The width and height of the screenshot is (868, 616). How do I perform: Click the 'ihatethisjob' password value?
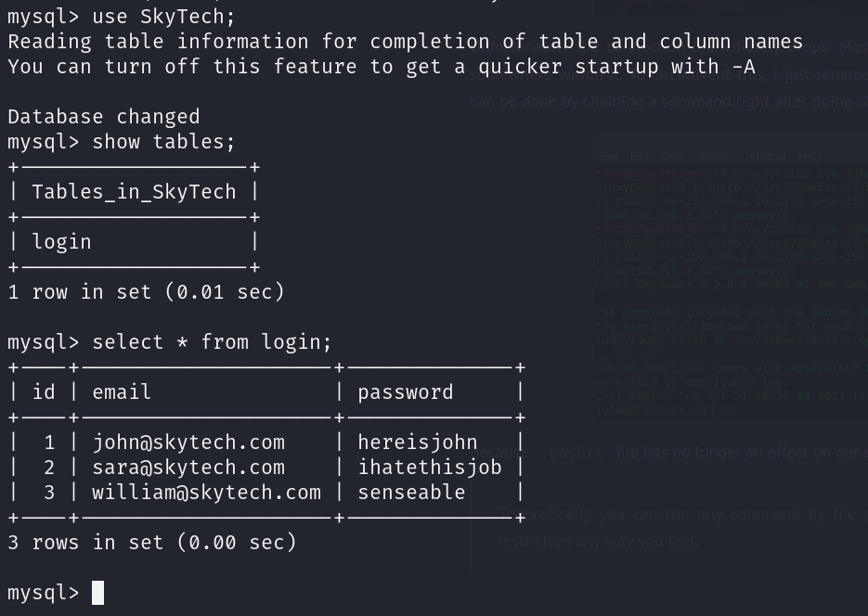pos(430,468)
